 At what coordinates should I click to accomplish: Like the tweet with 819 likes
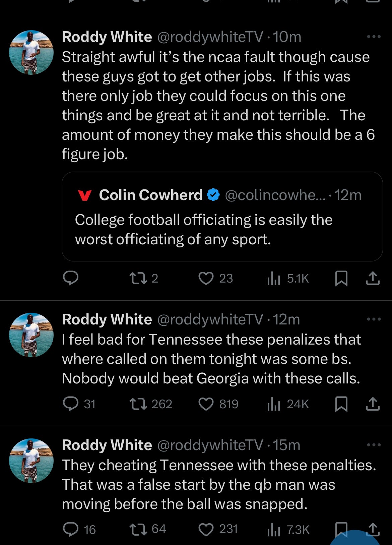[x=206, y=404]
